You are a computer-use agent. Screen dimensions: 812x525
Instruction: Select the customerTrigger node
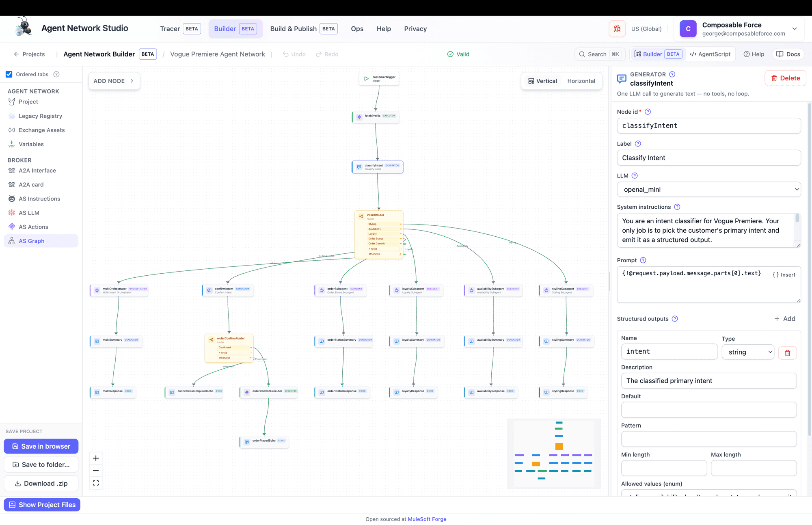(x=379, y=78)
